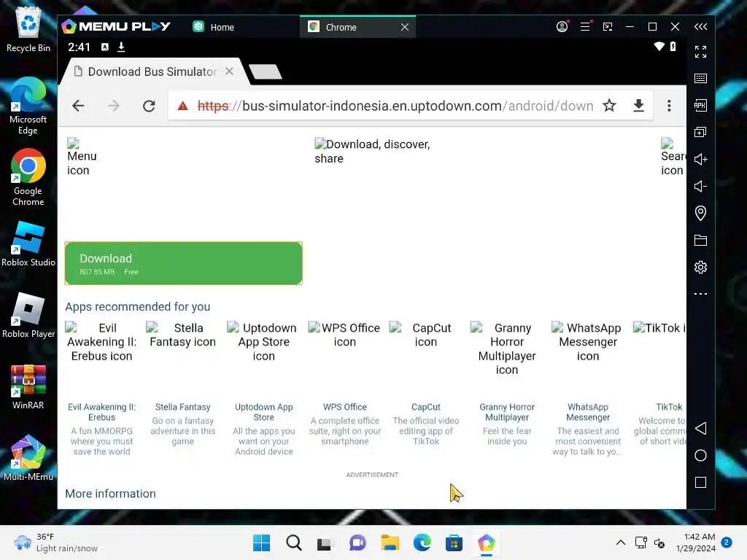
Task: Open a new Chrome tab
Action: point(266,72)
